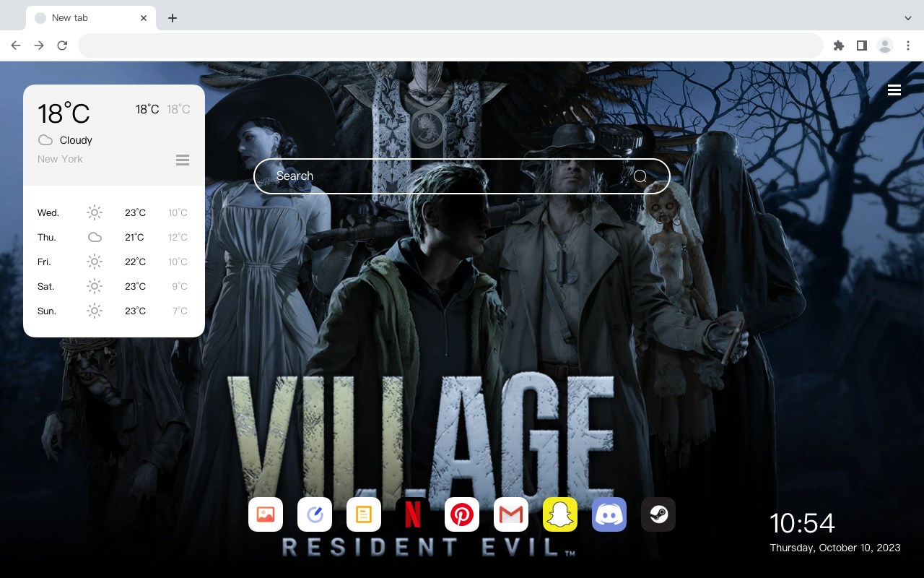Click the New York location label
The image size is (924, 578).
[60, 159]
